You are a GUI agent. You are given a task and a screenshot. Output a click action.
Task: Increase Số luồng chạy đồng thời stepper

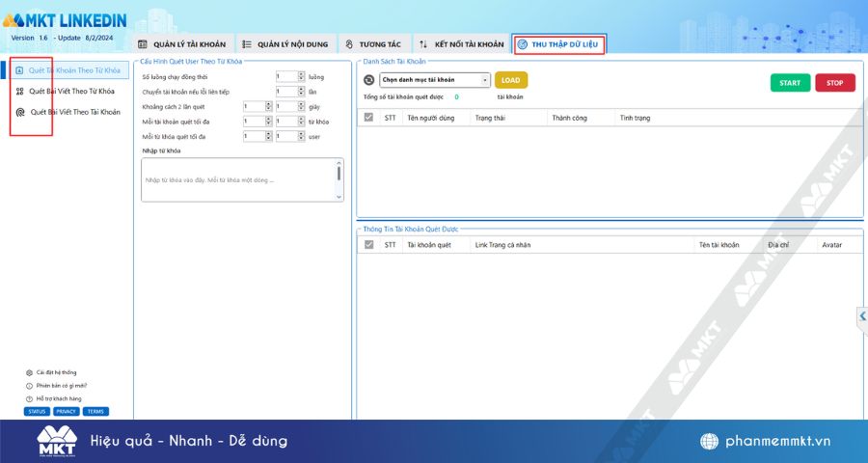(x=301, y=74)
